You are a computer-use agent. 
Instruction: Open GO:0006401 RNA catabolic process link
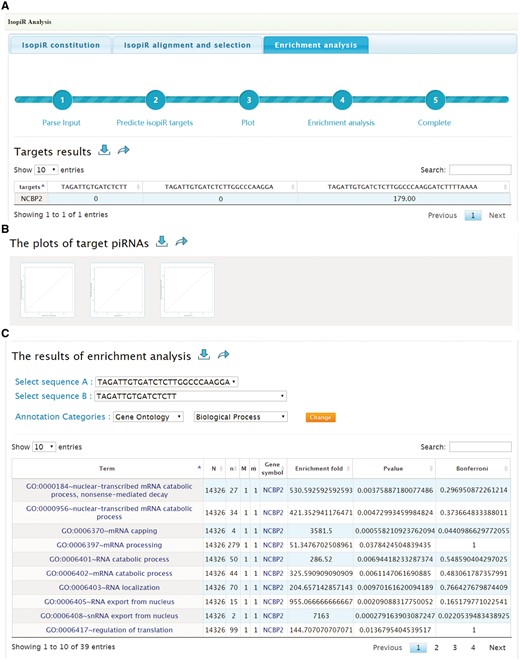point(109,559)
